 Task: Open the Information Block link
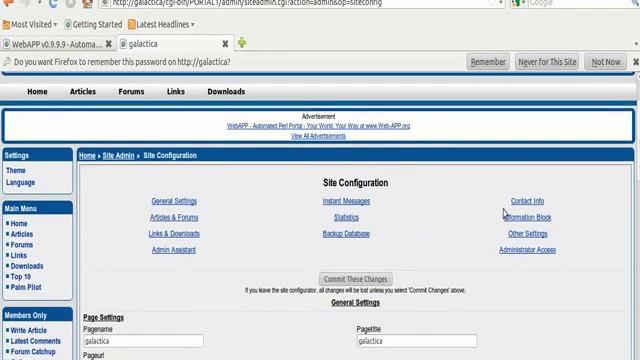(x=527, y=217)
